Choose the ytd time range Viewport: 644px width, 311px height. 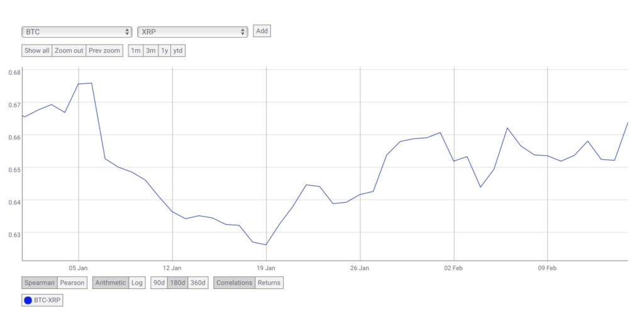tap(178, 50)
